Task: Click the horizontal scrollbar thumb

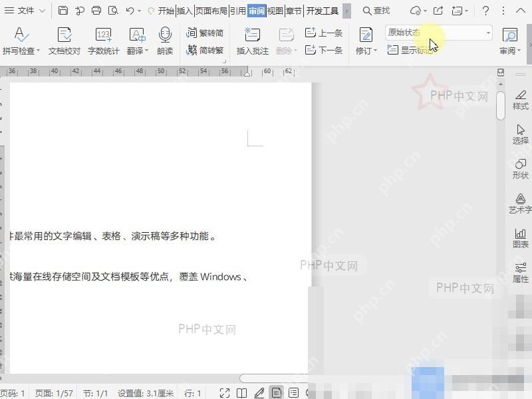Action: [273, 378]
